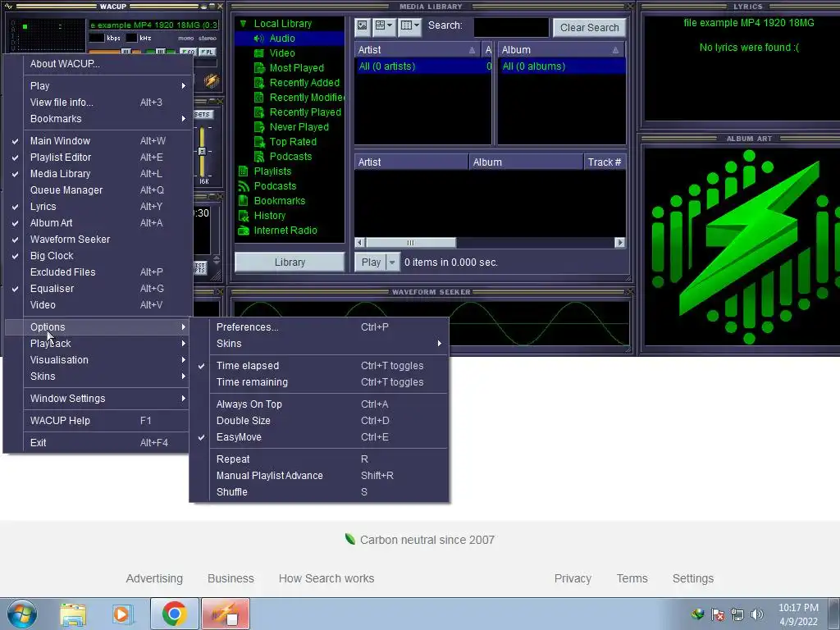This screenshot has height=630, width=840.
Task: Enable Shuffle in Options submenu
Action: click(319, 492)
